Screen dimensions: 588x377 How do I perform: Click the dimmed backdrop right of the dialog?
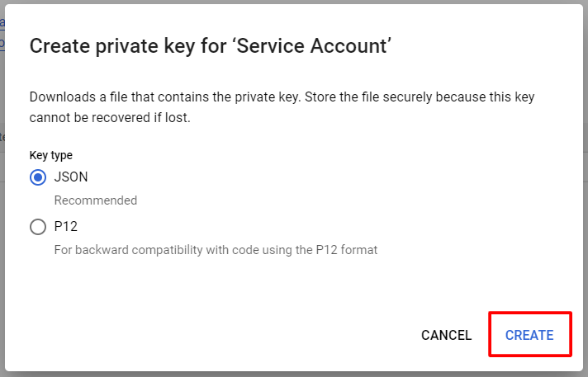pyautogui.click(x=586, y=187)
